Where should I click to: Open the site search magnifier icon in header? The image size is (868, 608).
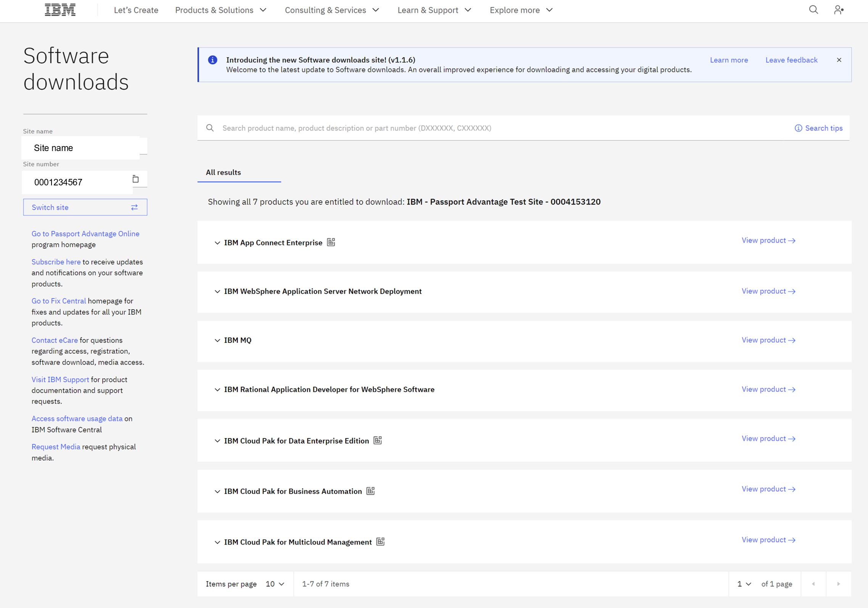(x=813, y=10)
